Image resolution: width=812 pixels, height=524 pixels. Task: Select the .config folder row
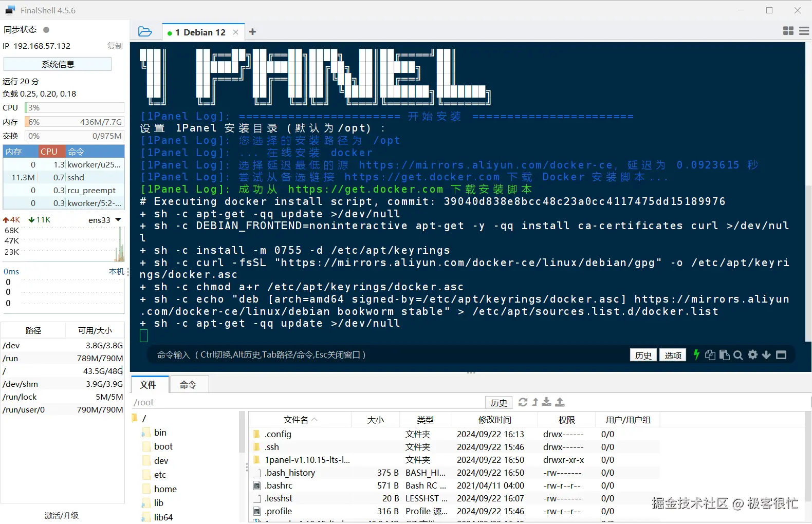coord(455,434)
